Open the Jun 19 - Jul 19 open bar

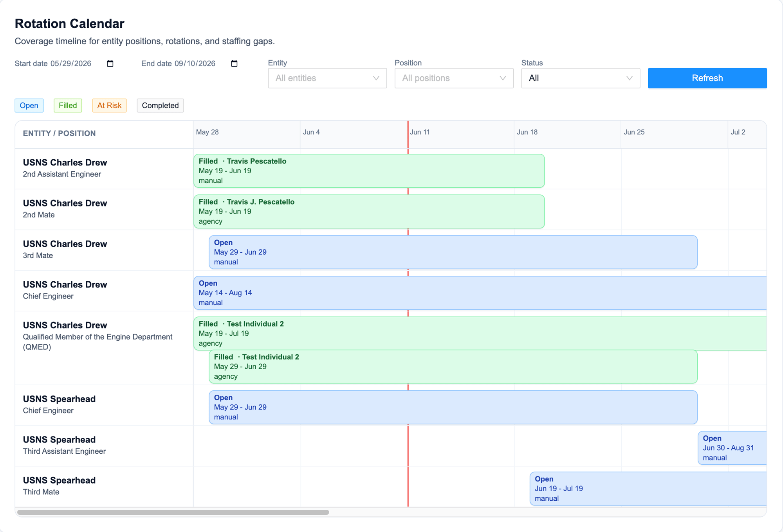(x=648, y=489)
